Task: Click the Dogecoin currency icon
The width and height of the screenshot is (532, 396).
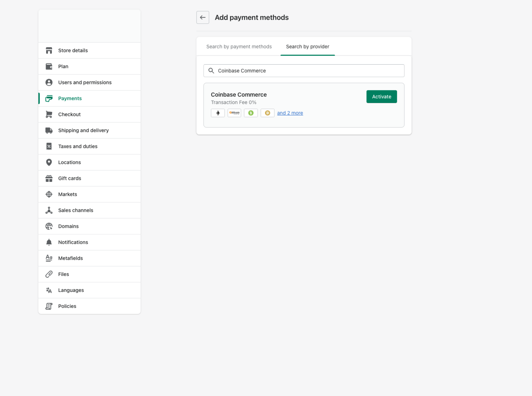Action: click(x=267, y=113)
